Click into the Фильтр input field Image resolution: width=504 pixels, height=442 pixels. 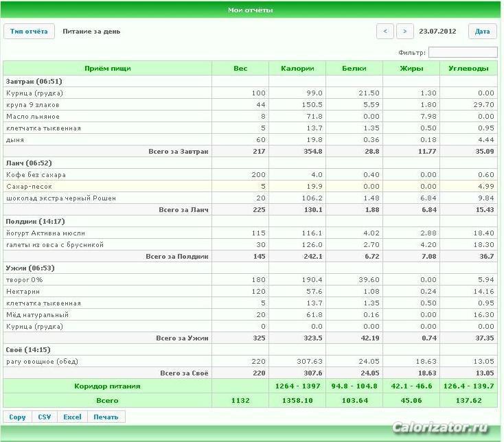coord(463,52)
